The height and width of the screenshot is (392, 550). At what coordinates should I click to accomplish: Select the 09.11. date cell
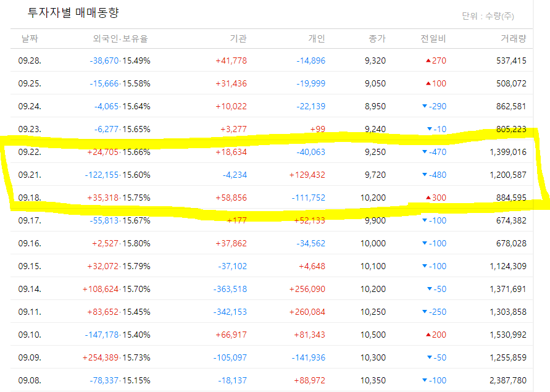(x=30, y=312)
